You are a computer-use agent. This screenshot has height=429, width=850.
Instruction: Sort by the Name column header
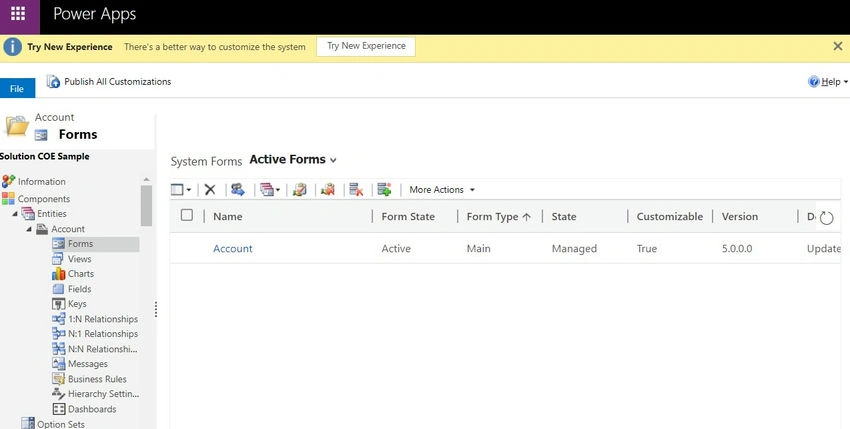(228, 216)
